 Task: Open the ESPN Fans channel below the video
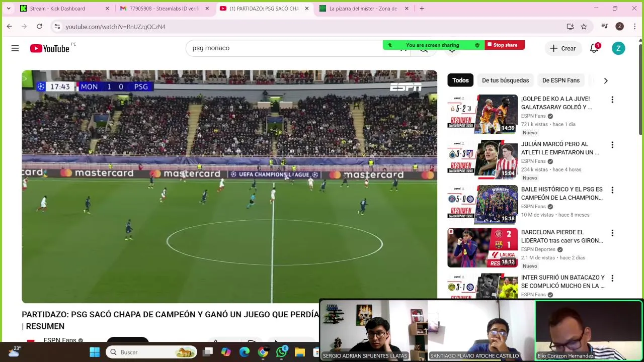[59, 340]
